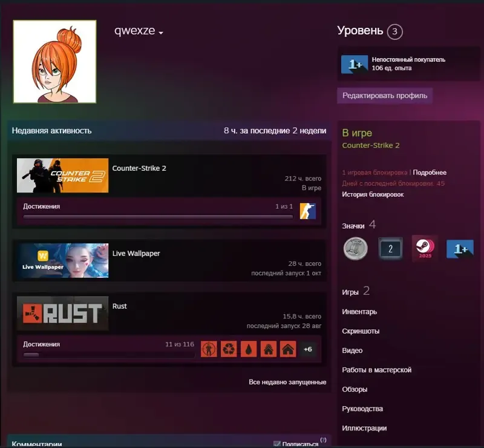The height and width of the screenshot is (448, 484).
Task: Click the Rust achievements progress bar
Action: coord(109,355)
